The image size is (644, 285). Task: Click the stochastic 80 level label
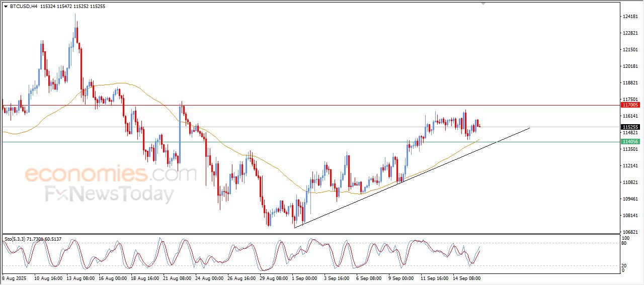click(624, 243)
